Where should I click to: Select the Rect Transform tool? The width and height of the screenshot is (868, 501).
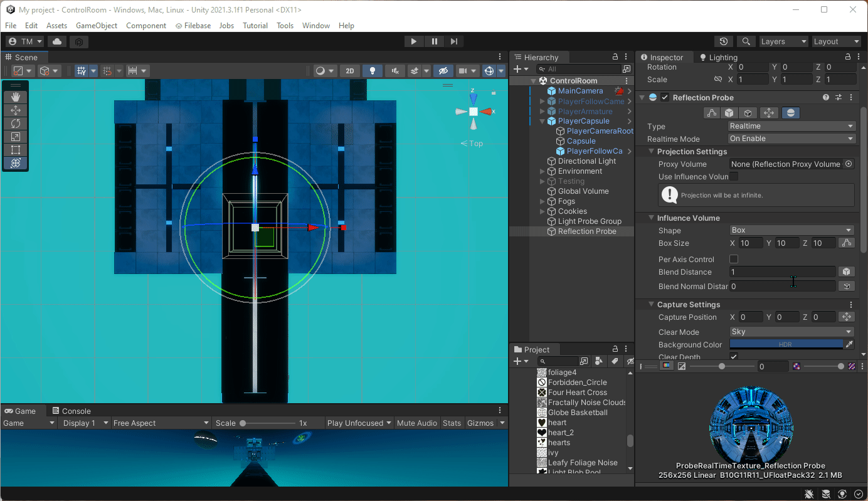(14, 149)
